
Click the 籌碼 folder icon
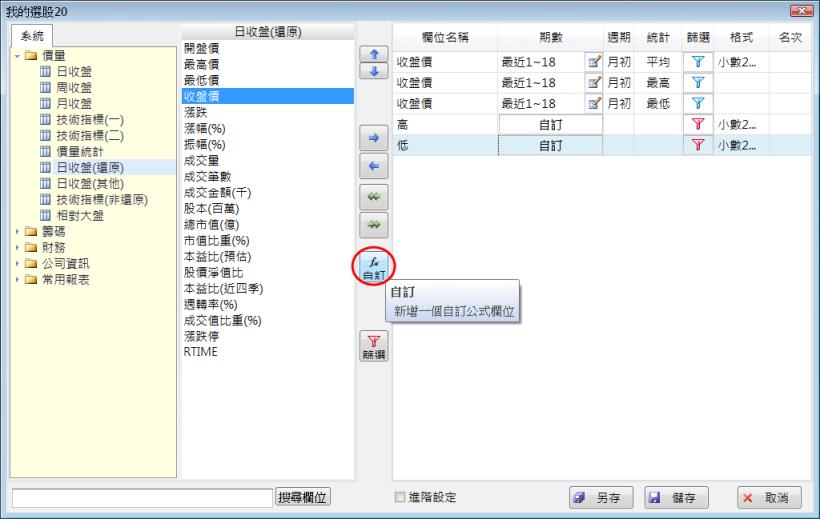[31, 231]
